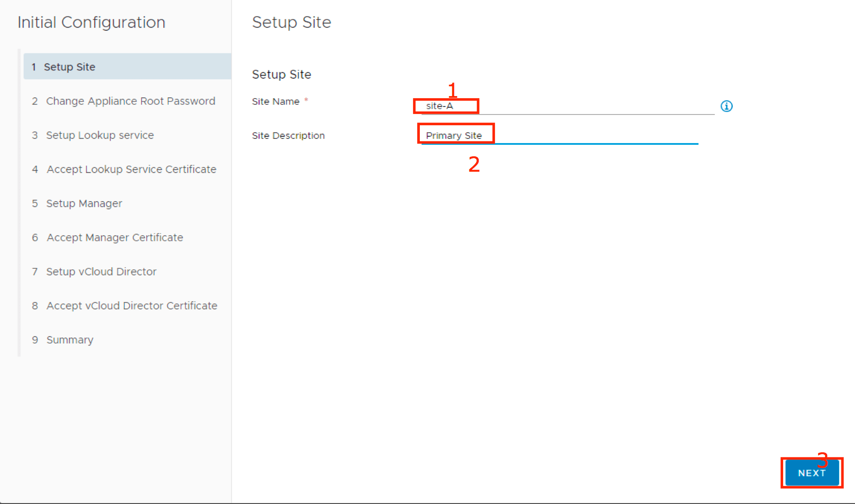Click the Site Name info icon
The image size is (855, 504).
pyautogui.click(x=726, y=106)
